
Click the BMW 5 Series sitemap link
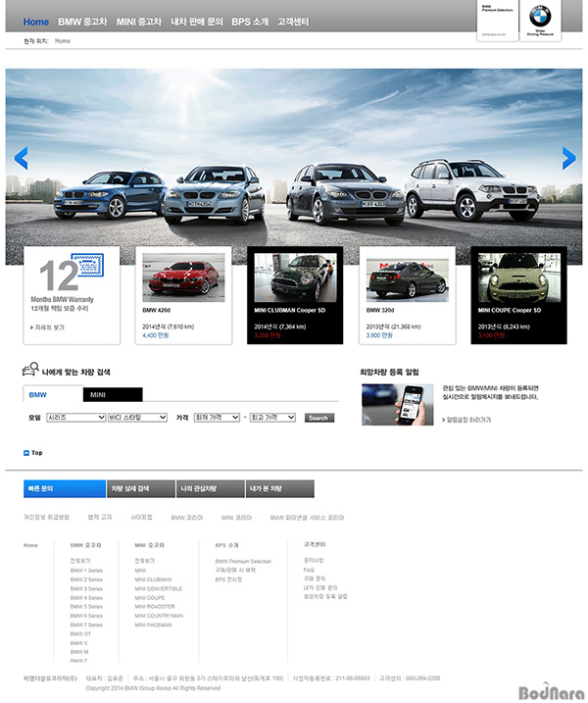tap(86, 607)
